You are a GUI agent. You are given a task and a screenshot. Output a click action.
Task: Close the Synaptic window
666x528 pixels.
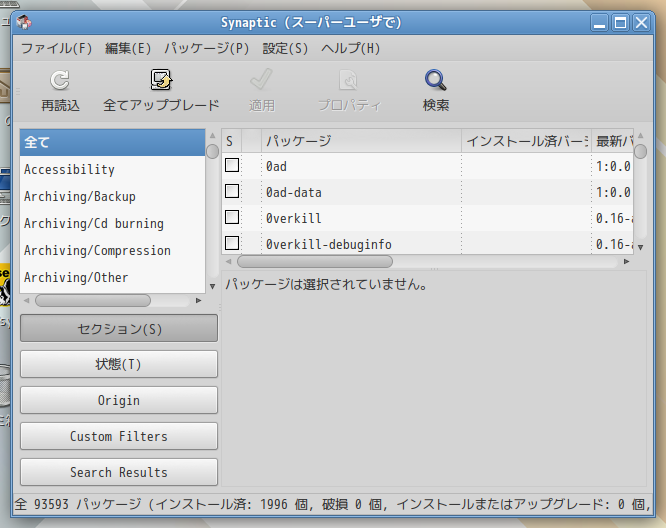point(641,22)
